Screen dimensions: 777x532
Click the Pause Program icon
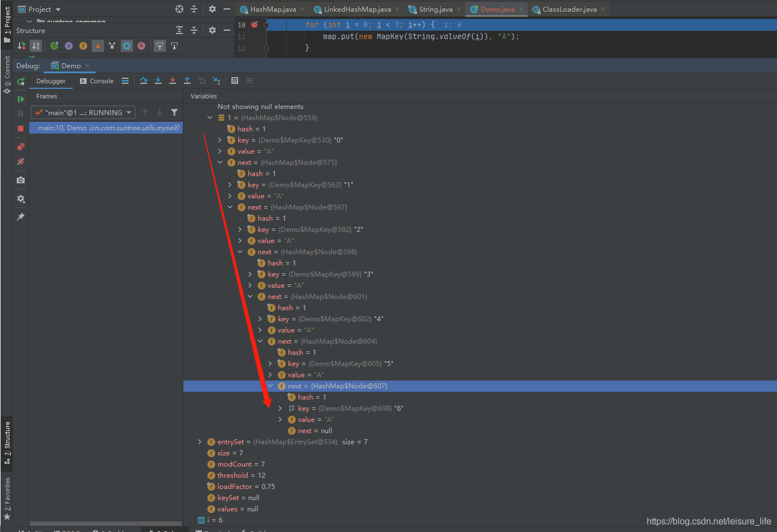coord(21,113)
